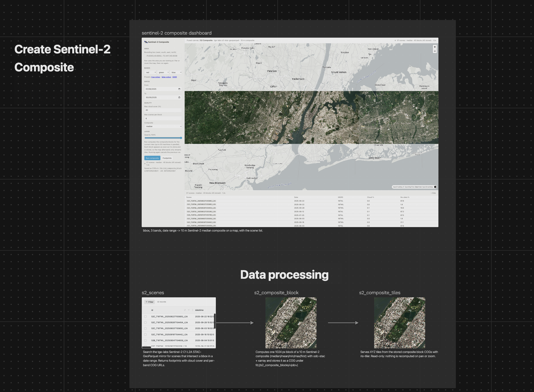Screen dimensions: 534x392
Task: Open the Composite median dropdown
Action: 163,126
